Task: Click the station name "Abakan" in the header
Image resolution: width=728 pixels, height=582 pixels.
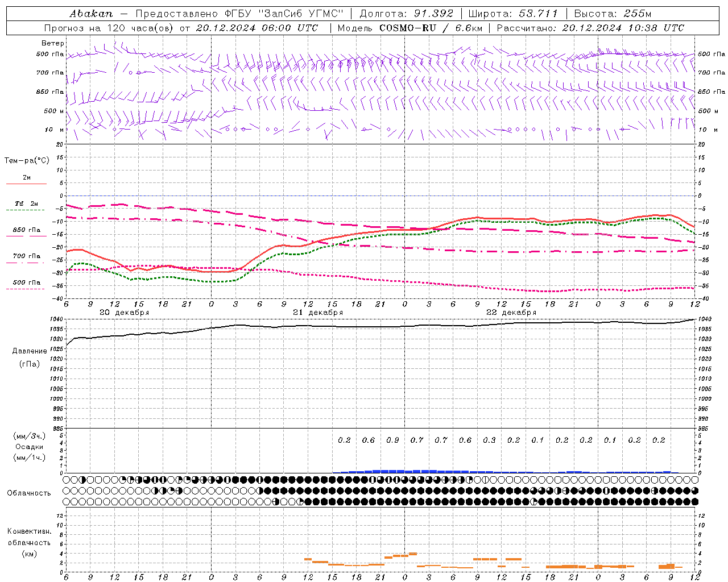Action: pos(91,13)
